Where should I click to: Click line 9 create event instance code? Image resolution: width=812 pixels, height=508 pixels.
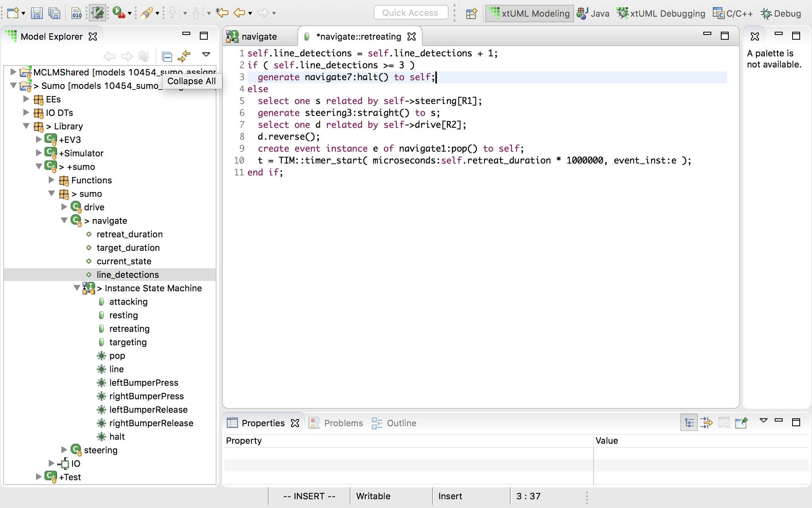point(391,148)
